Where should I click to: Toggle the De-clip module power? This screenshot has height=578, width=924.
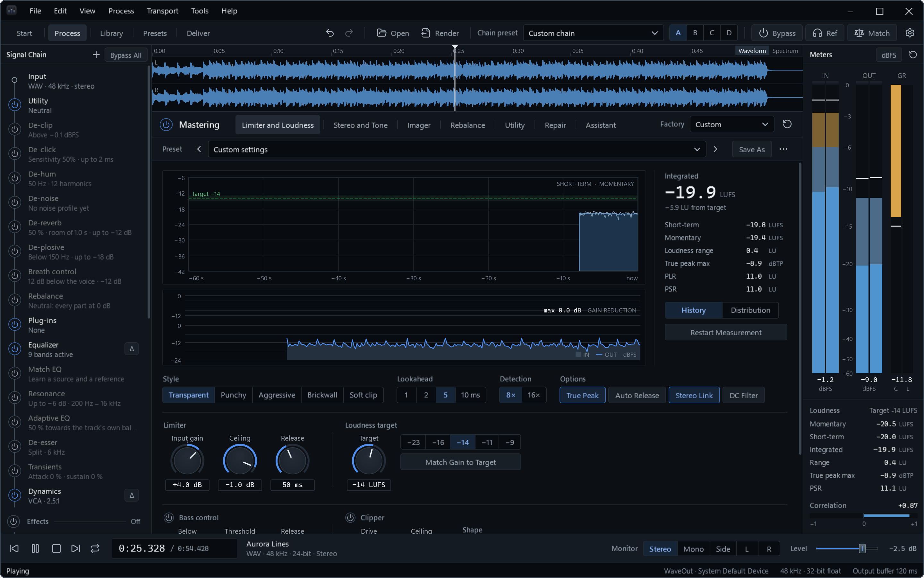coord(14,129)
